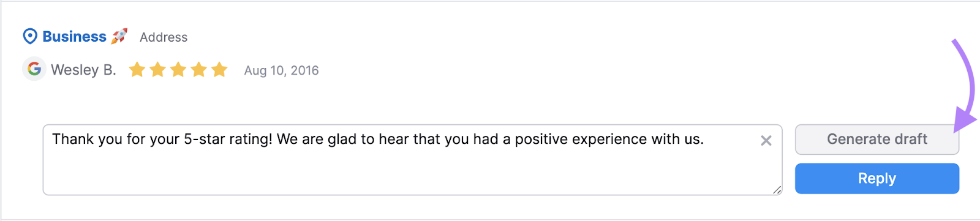Open the Business name link
Image resolution: width=980 pixels, height=221 pixels.
pos(74,37)
